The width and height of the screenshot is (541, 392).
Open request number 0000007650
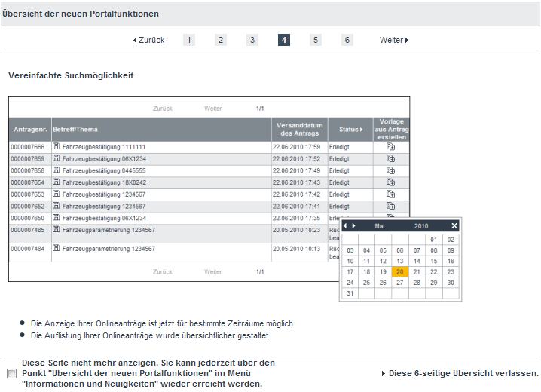pos(28,218)
